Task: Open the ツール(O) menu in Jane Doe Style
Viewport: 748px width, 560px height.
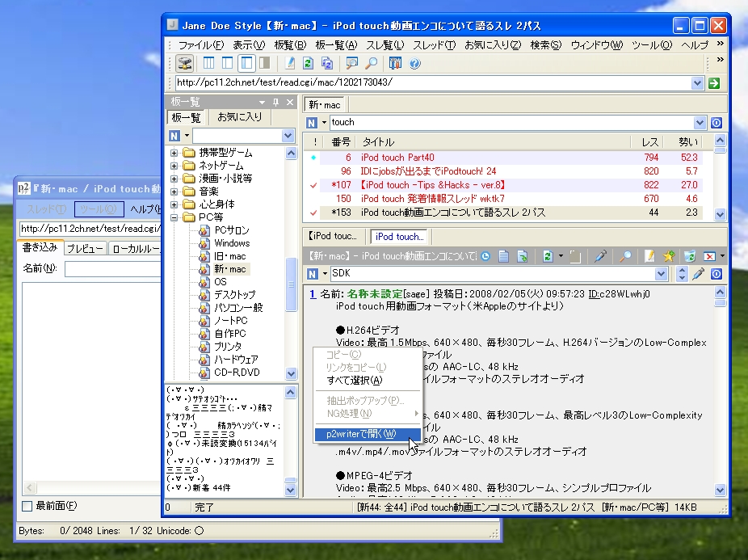Action: point(652,45)
